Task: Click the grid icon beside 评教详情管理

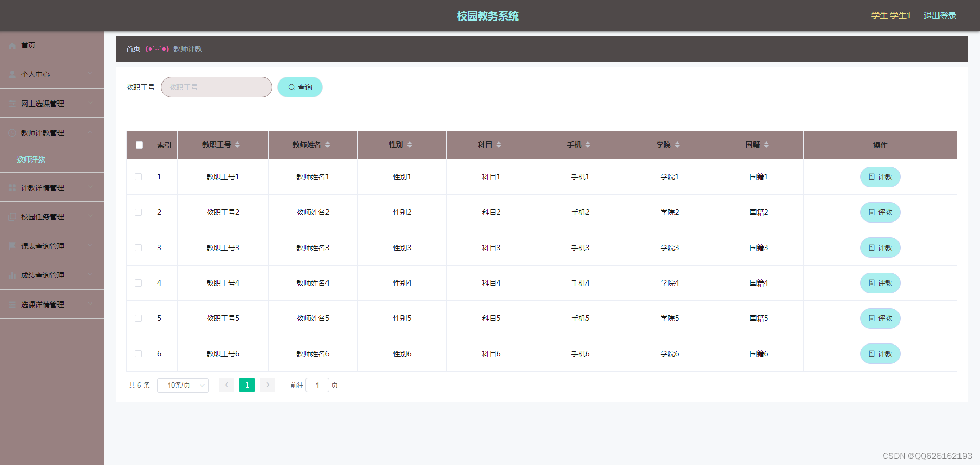Action: pyautogui.click(x=12, y=188)
